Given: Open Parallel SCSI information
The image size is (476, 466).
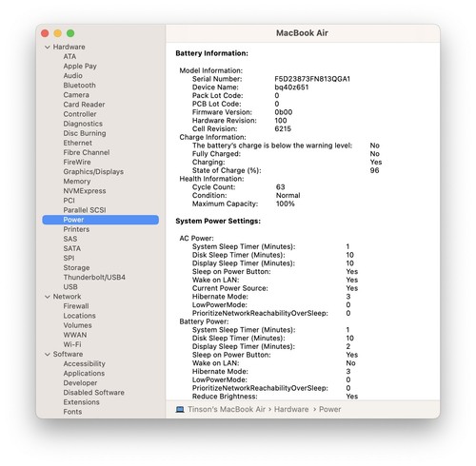Looking at the screenshot, I should [x=85, y=210].
